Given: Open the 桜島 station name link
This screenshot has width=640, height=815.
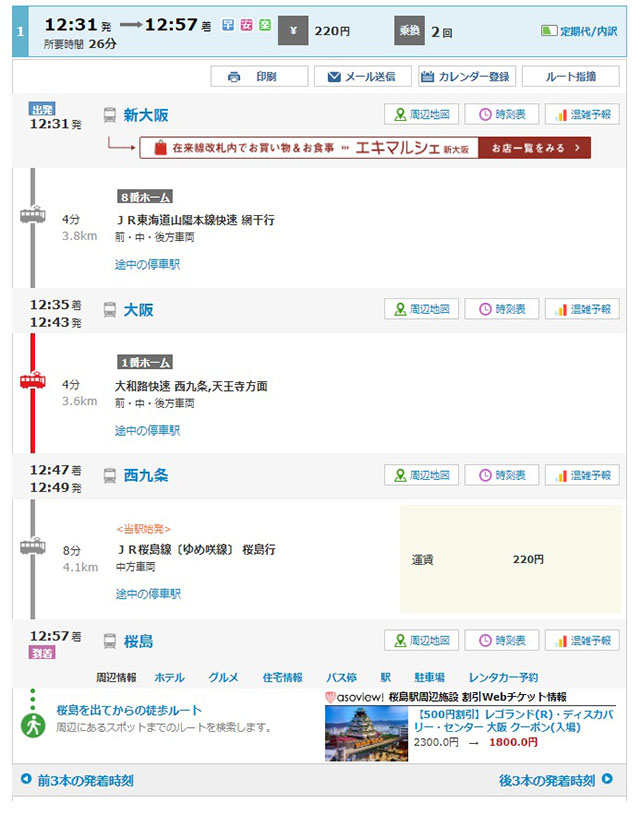Looking at the screenshot, I should point(139,641).
